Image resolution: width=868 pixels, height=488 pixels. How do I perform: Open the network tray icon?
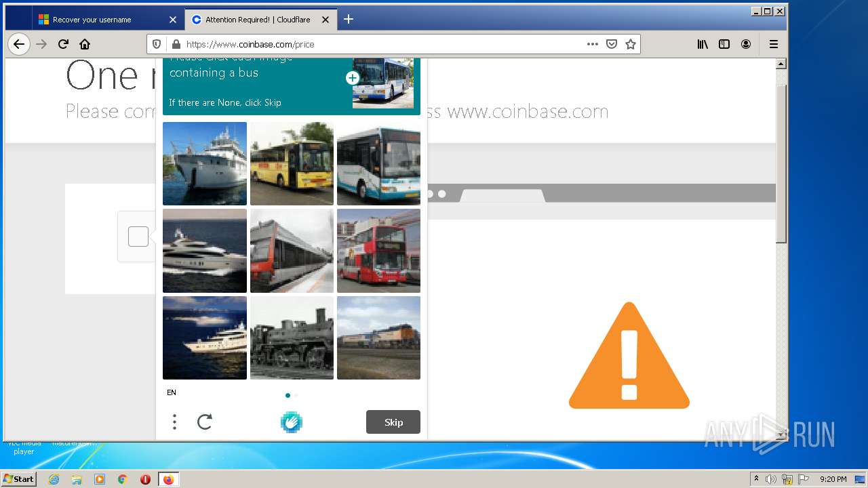pos(787,479)
